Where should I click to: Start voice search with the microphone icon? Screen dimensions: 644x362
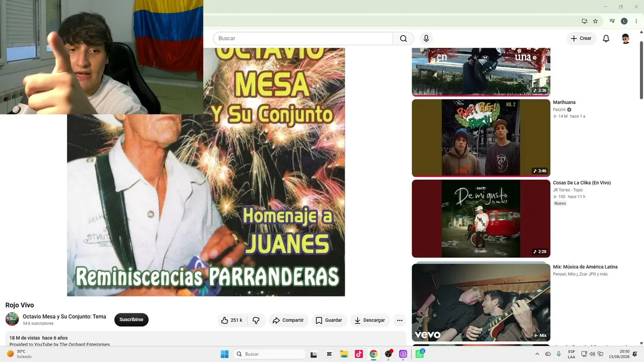(426, 39)
